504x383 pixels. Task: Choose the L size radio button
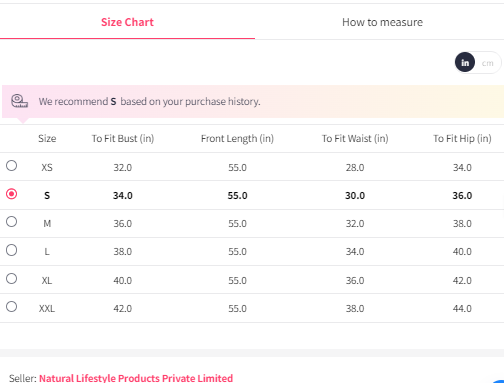(12, 250)
